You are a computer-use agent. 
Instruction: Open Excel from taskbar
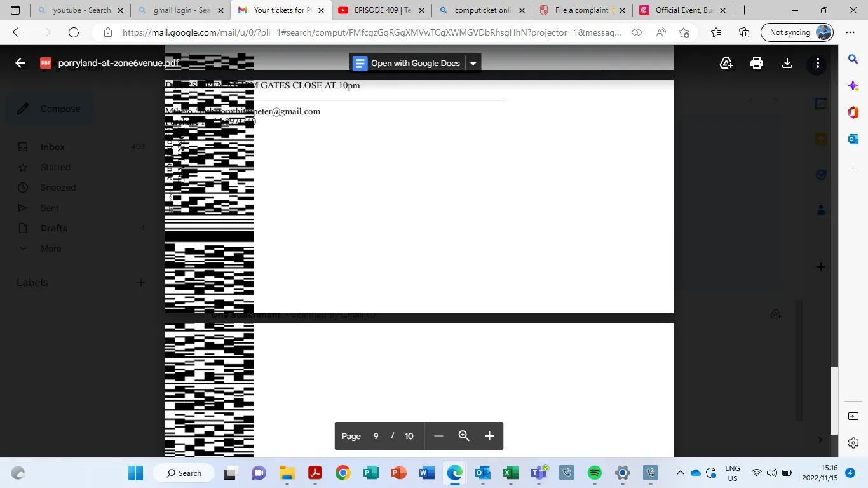[510, 473]
